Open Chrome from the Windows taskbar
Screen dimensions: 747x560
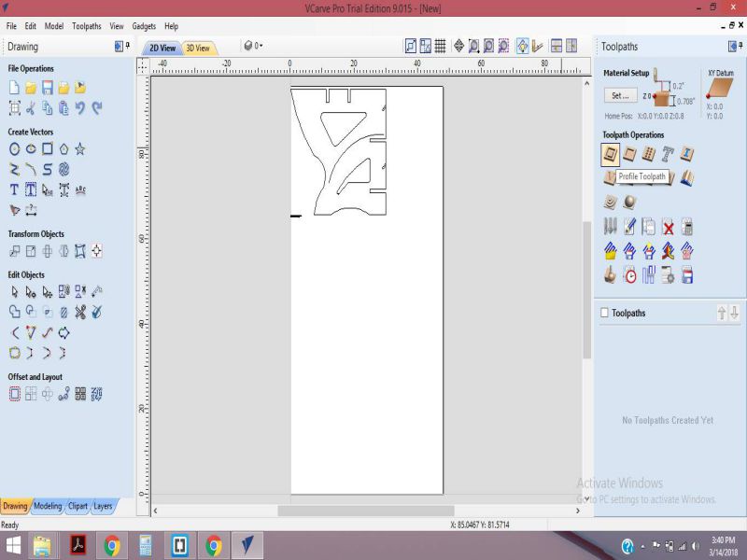pyautogui.click(x=111, y=545)
